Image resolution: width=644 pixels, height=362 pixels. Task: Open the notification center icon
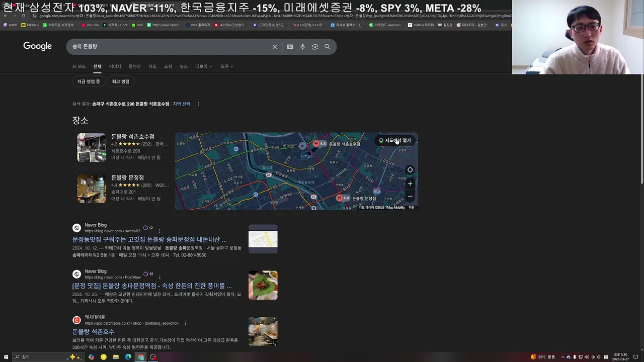coord(636,357)
